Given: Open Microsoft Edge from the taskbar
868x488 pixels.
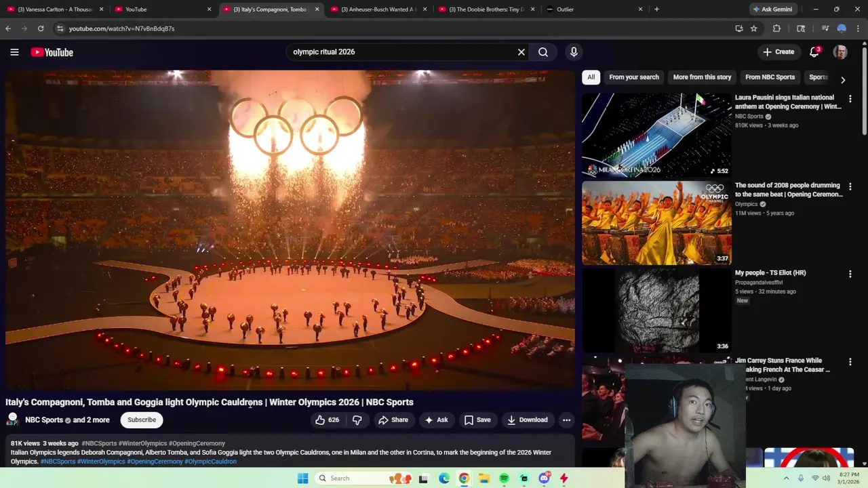Looking at the screenshot, I should tap(444, 479).
